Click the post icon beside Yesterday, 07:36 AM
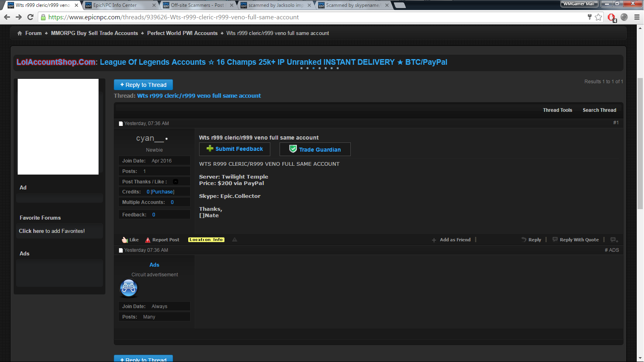This screenshot has width=644, height=362. point(121,123)
